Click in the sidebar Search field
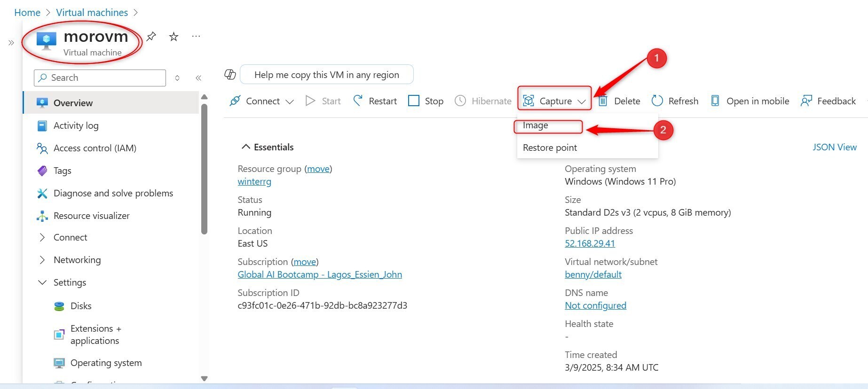 pyautogui.click(x=100, y=78)
